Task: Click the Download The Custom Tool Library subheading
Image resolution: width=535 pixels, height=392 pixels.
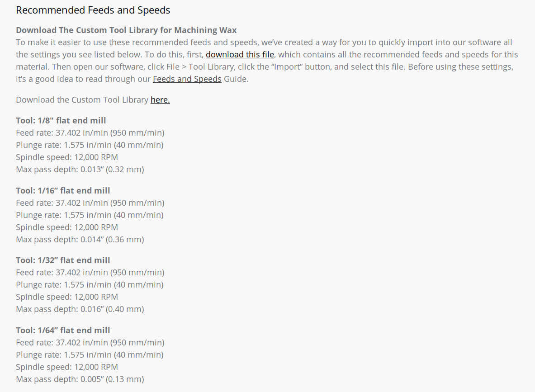Action: pyautogui.click(x=126, y=30)
